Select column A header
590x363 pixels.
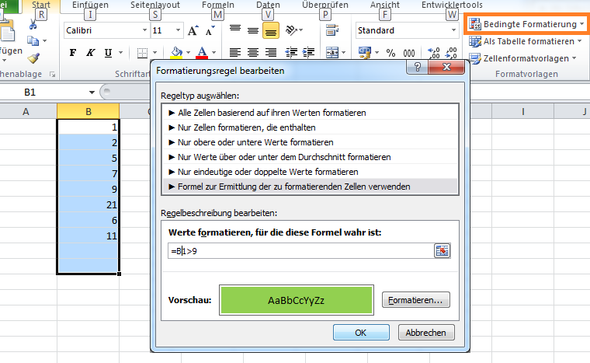point(26,111)
